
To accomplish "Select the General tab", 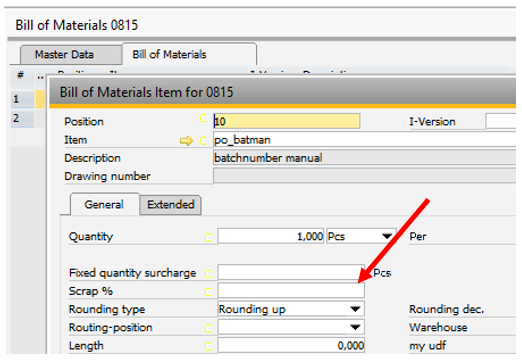I will [104, 204].
